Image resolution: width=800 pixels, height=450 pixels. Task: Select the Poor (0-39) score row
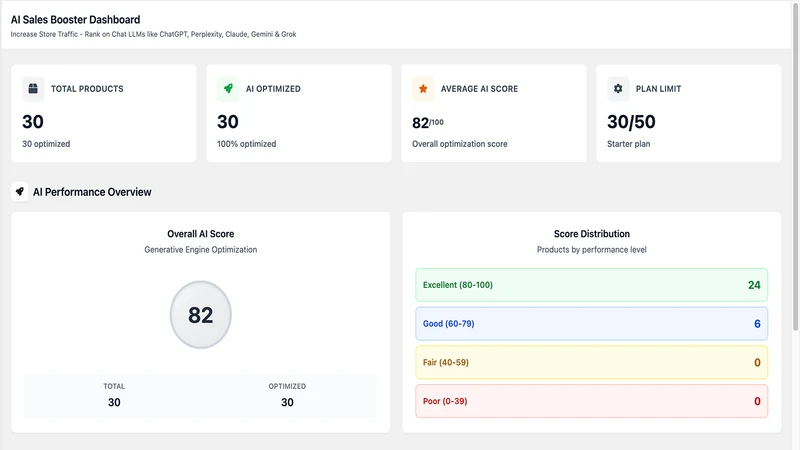591,401
